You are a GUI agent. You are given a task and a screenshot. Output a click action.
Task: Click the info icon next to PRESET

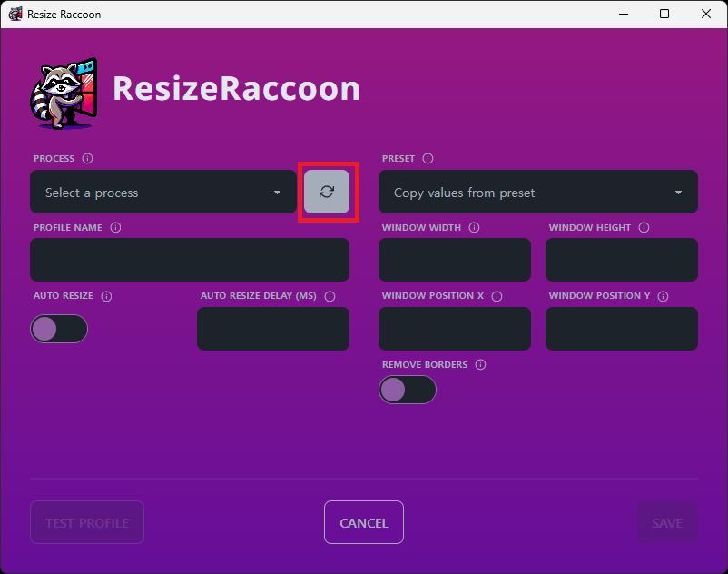click(428, 158)
